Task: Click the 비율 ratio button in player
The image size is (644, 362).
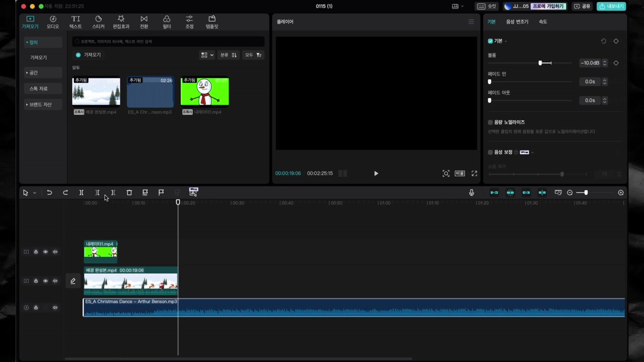Action: coord(460,173)
